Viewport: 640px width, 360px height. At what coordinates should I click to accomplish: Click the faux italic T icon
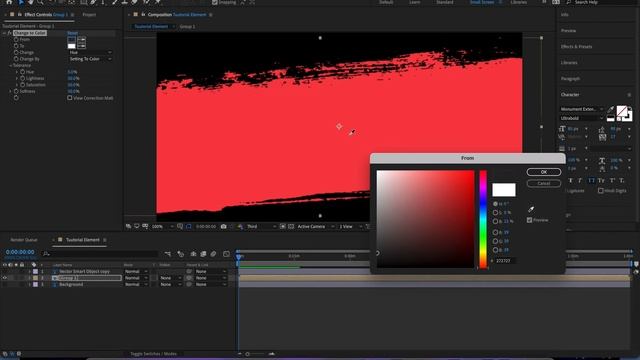coord(580,180)
